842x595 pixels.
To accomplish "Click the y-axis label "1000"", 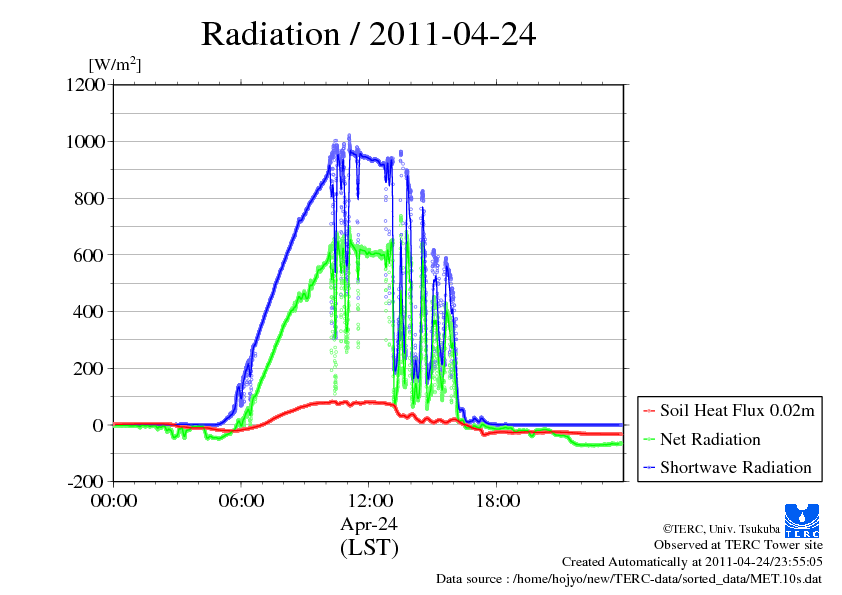I will [x=85, y=142].
